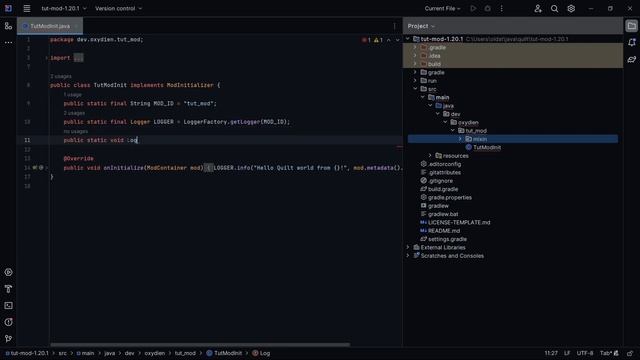Screen dimensions: 640x360
Task: Open the caret position 11:27 indicator
Action: pyautogui.click(x=551, y=353)
